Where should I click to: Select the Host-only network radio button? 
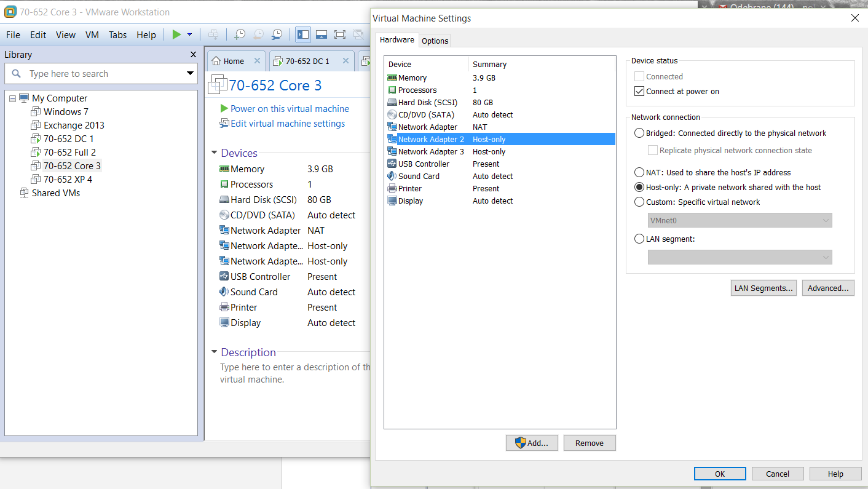(639, 188)
